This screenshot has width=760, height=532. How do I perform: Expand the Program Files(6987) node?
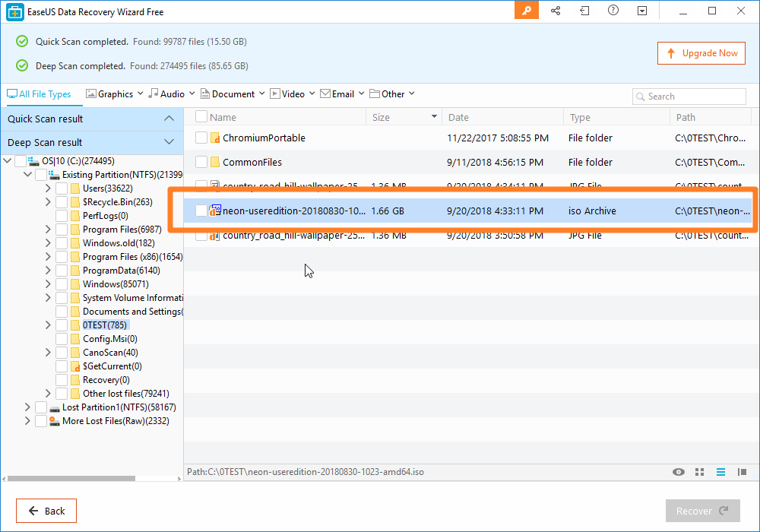[48, 230]
